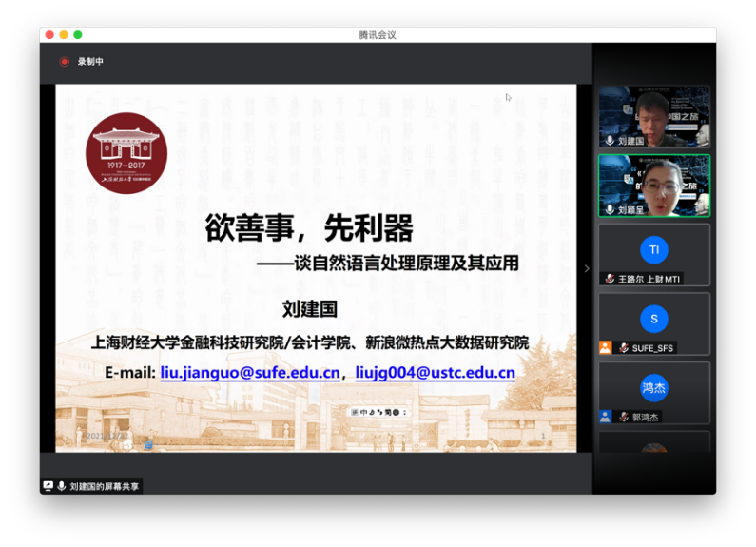Viewport: 756px width, 547px height.
Task: Open the liu.jianguo@sufe.edu.cn email link
Action: pyautogui.click(x=250, y=373)
